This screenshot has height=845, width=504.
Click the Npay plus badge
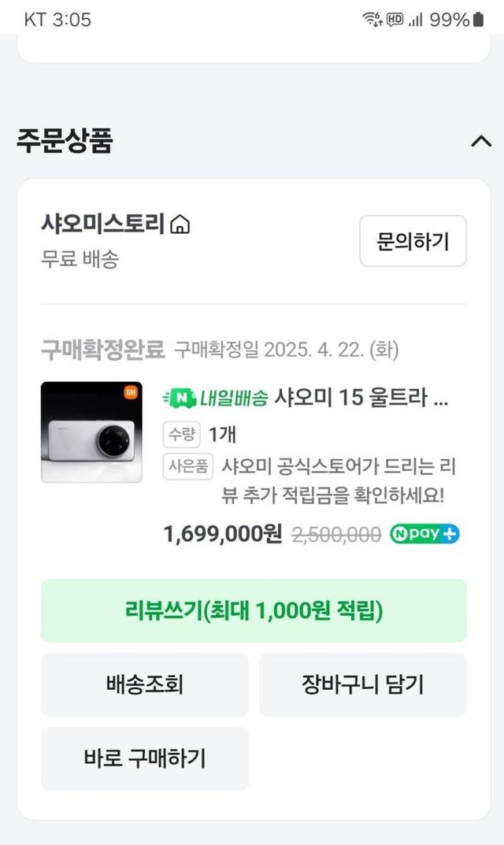[x=424, y=534]
